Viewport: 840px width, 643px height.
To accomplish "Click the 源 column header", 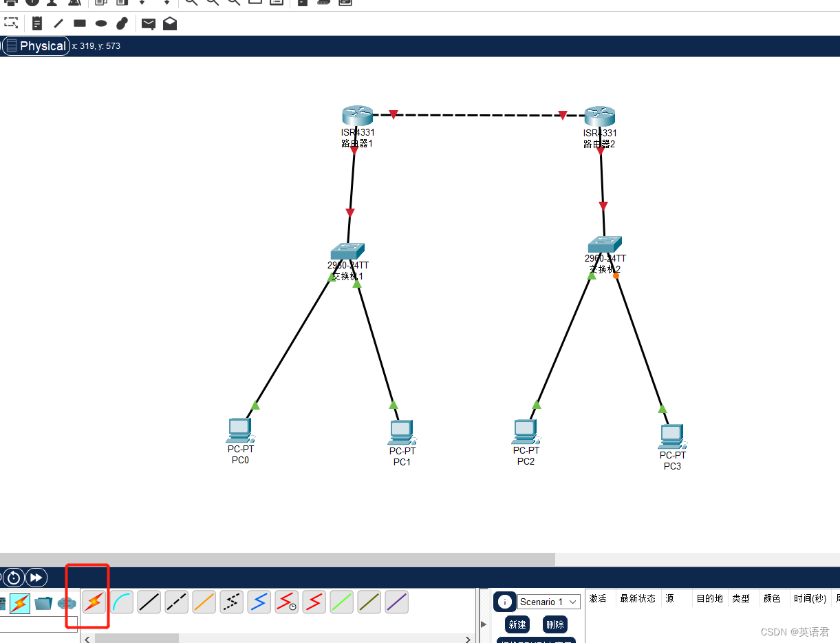I will pos(669,598).
